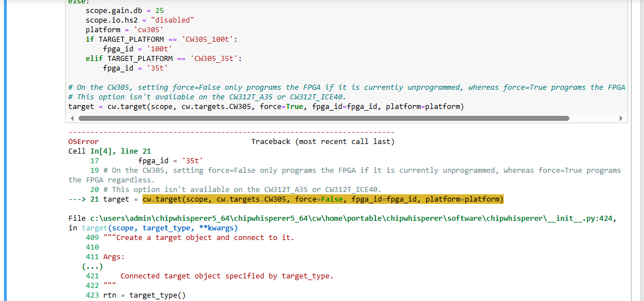Click the OSError label in traceback
Viewport: 644px width, 301px height.
(83, 142)
